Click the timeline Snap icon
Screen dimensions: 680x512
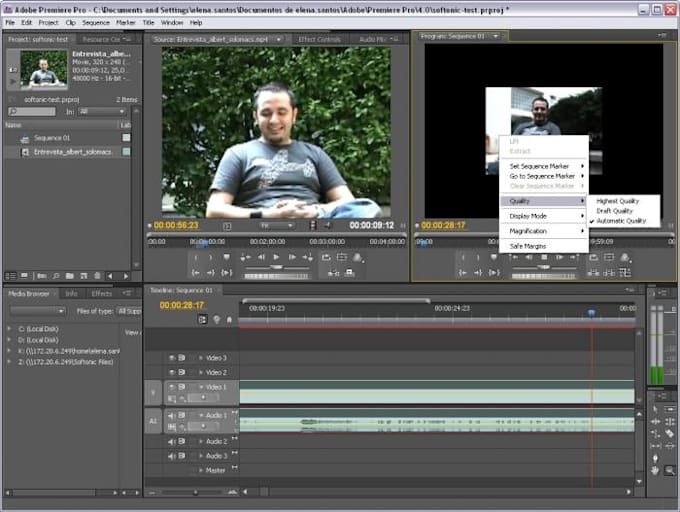click(203, 319)
